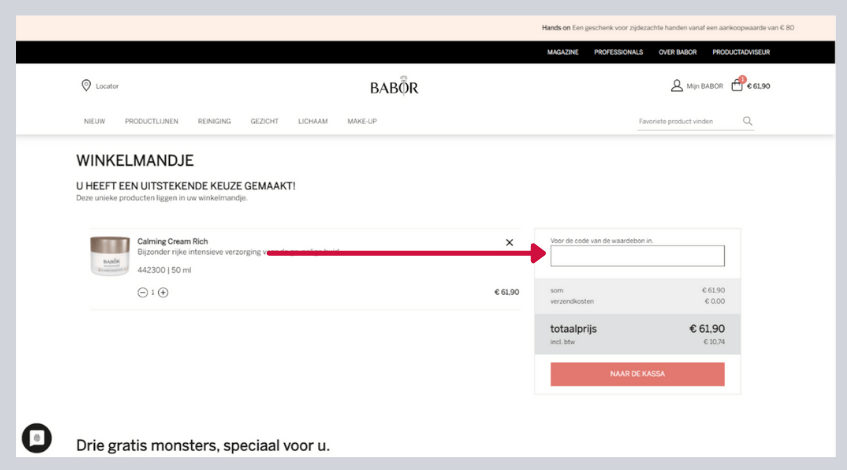Select the totaalprijs € 61,90 amount
Viewport: 847px width, 470px height.
point(707,328)
